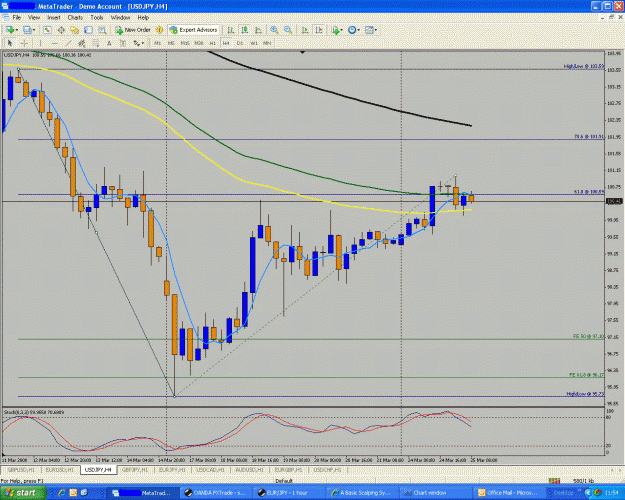
Task: Toggle chart Auto Scroll
Action: pos(305,30)
